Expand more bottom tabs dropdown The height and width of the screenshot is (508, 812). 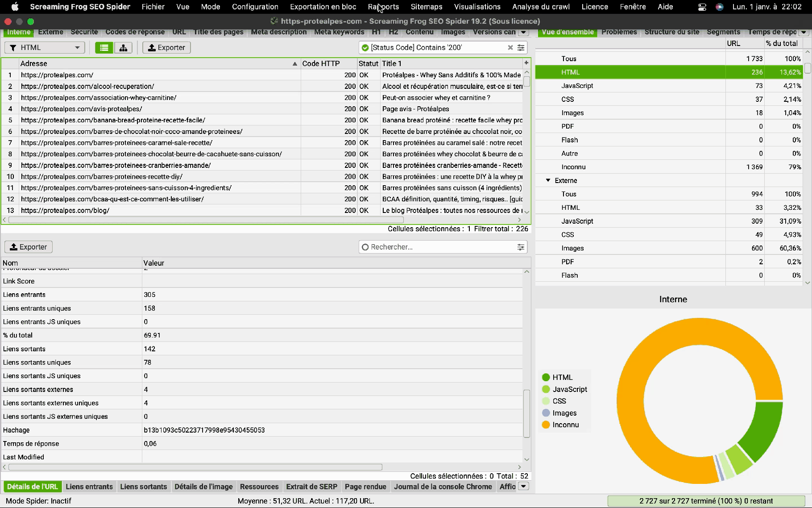point(523,487)
